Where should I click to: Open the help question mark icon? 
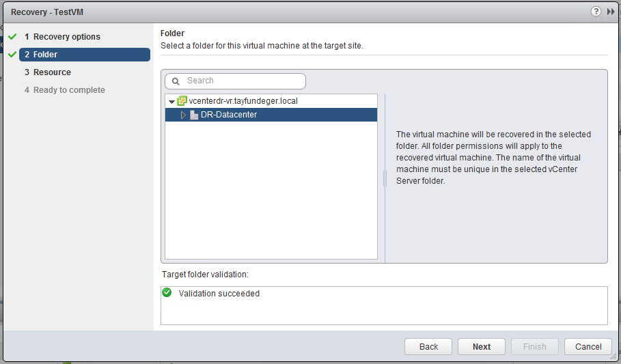pos(596,12)
